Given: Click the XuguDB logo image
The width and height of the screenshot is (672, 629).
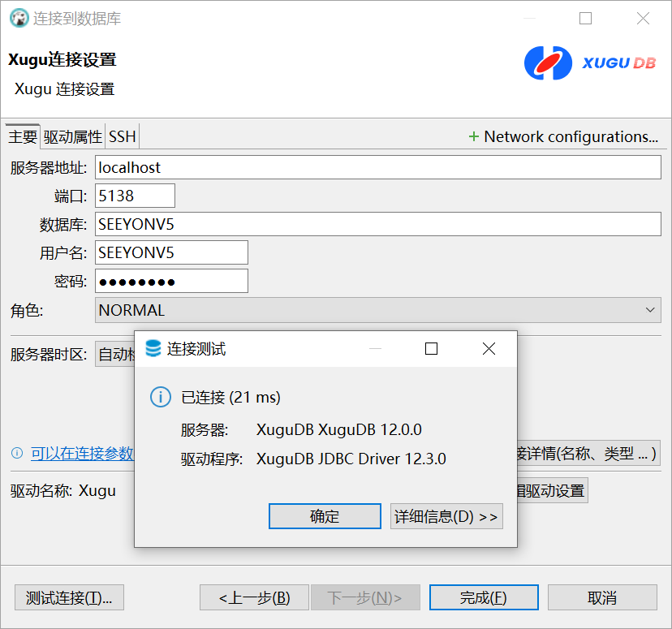Looking at the screenshot, I should click(x=590, y=63).
